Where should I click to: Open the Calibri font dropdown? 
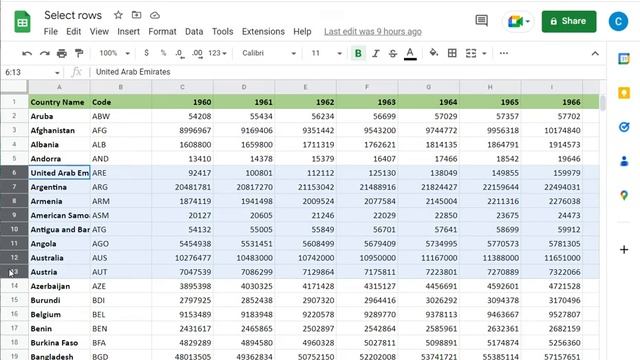click(269, 53)
